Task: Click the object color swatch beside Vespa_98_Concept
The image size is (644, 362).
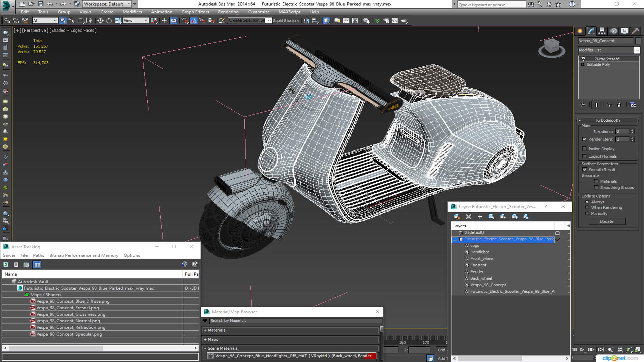Action: [638, 41]
